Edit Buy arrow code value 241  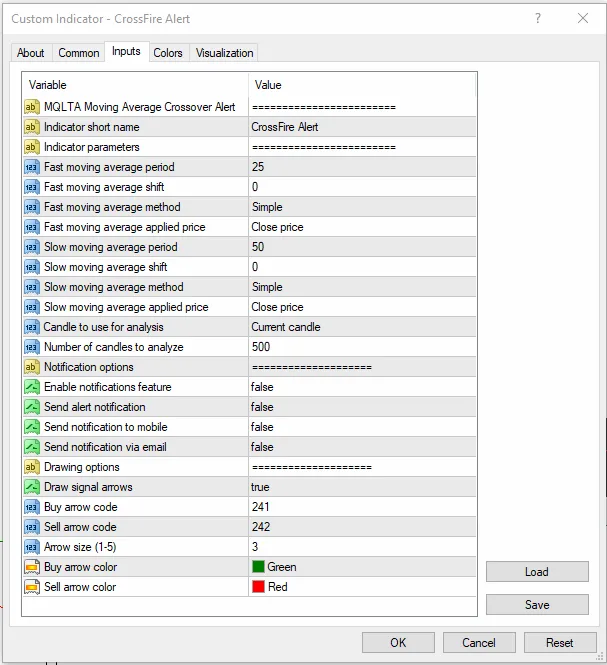coord(362,507)
